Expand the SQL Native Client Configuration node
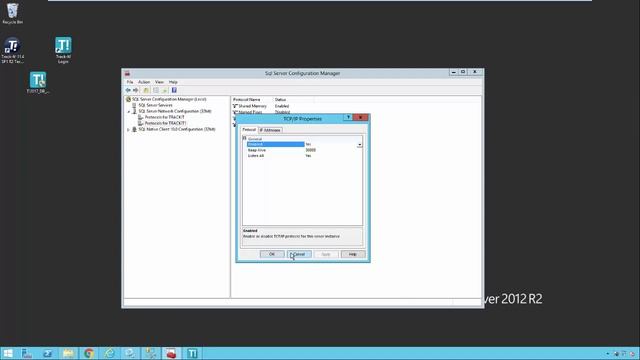 [x=128, y=129]
